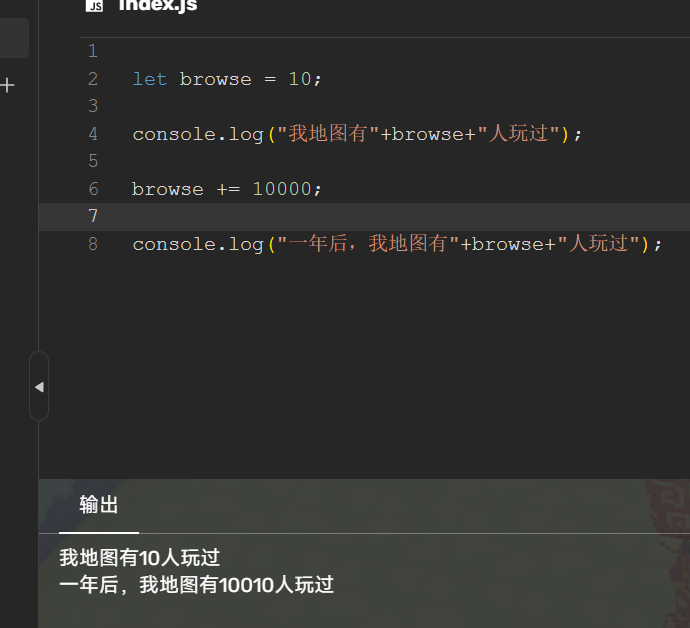Click line number 6 in the gutter
This screenshot has height=628, width=690.
pos(93,189)
